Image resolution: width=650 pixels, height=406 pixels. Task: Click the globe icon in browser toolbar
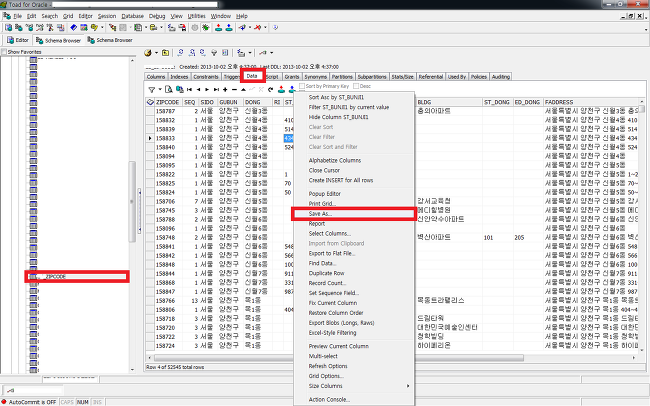point(148,53)
